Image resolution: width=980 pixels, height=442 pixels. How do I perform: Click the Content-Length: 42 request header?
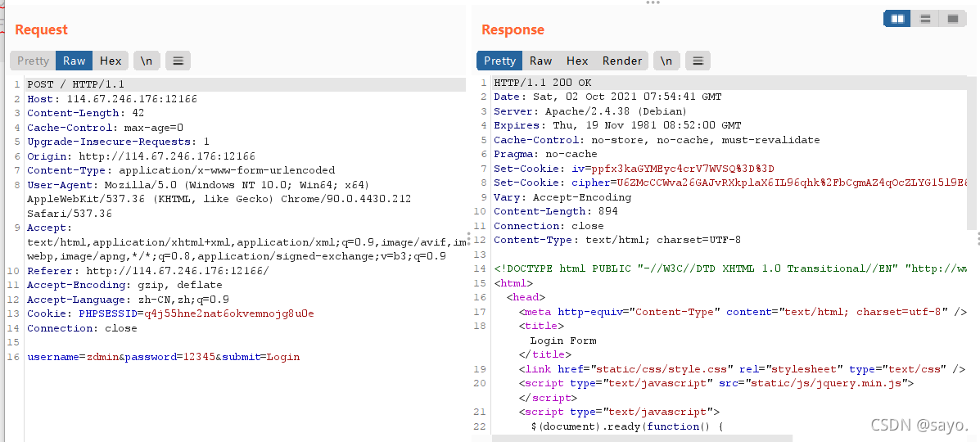[x=86, y=113]
